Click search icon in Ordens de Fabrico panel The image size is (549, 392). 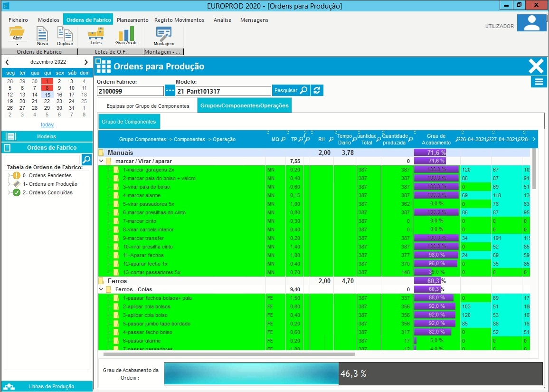click(x=86, y=160)
